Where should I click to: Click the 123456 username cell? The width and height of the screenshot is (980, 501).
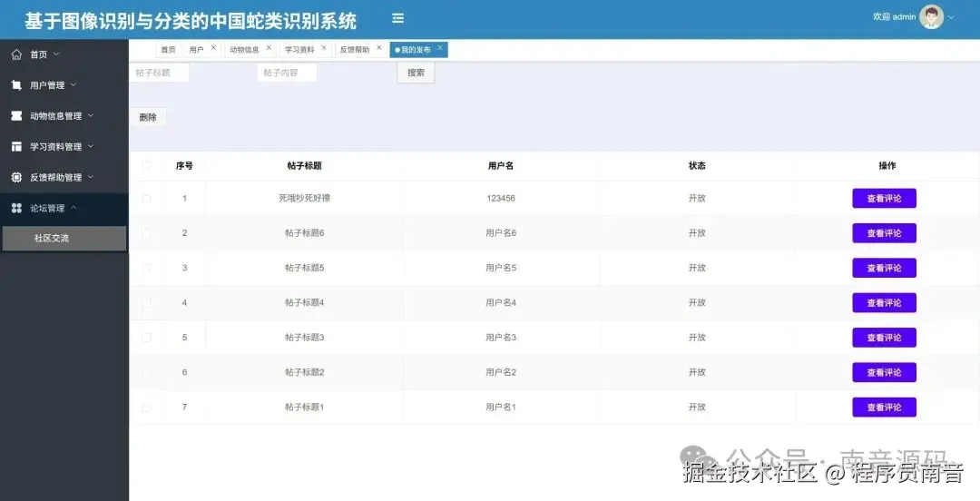point(501,198)
